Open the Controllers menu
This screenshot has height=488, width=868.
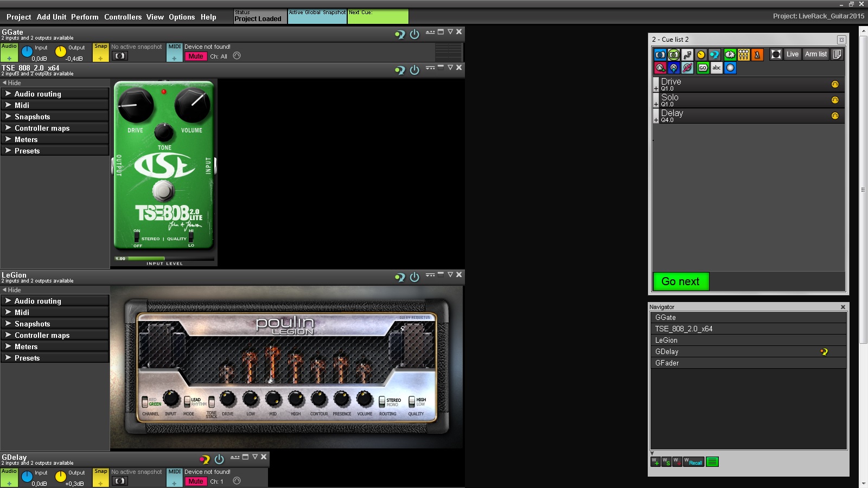[x=123, y=17]
